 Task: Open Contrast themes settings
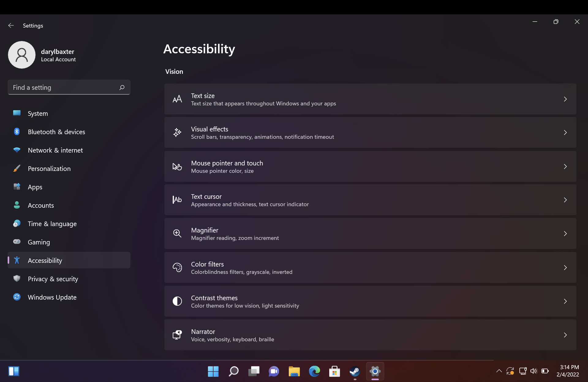point(370,301)
